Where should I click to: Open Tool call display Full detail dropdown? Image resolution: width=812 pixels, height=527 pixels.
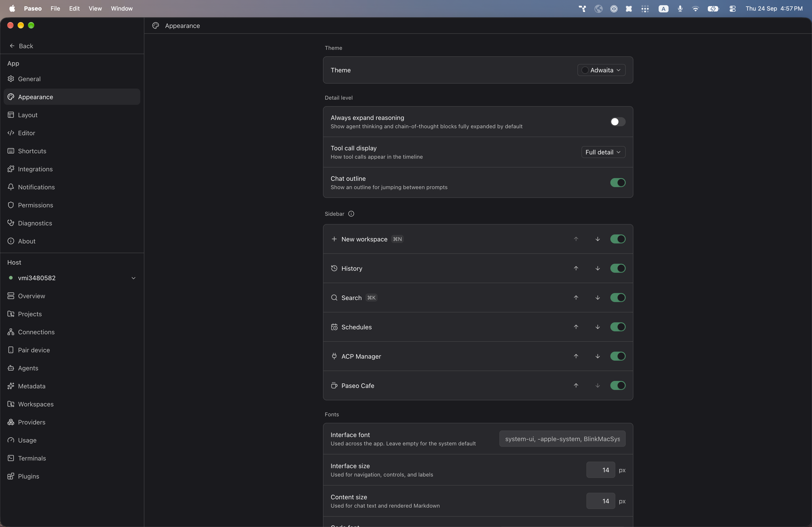[603, 152]
